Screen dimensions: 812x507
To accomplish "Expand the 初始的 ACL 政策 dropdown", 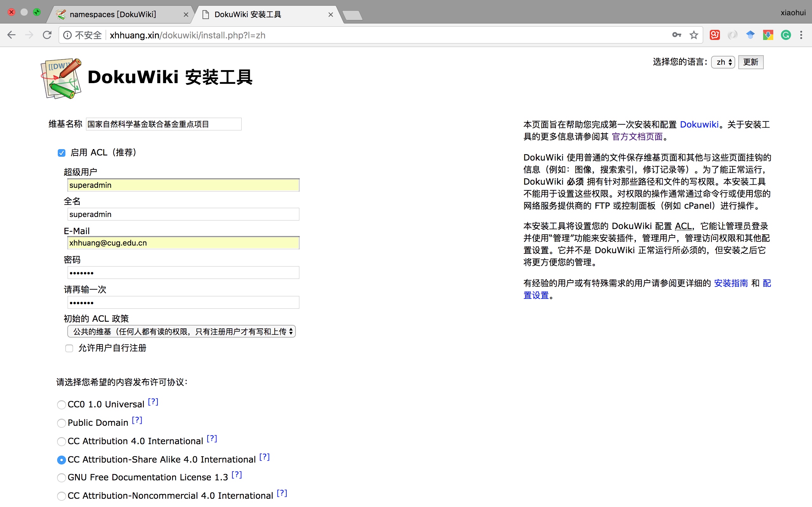I will (181, 331).
